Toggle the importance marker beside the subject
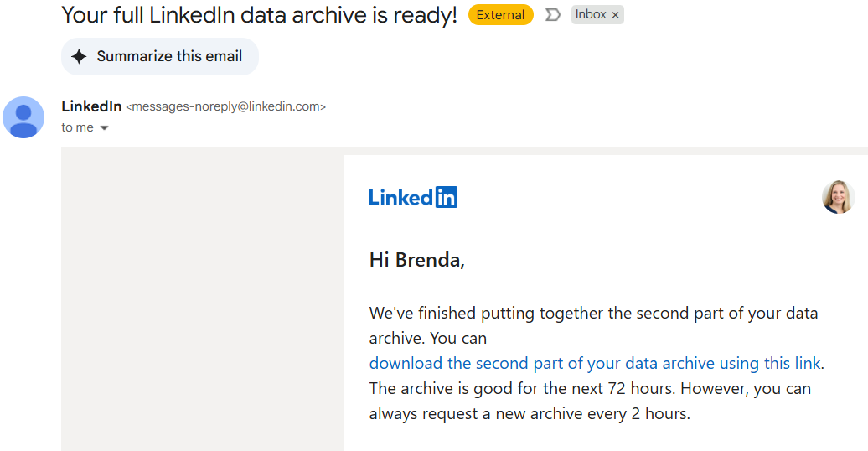Viewport: 868px width, 451px height. [552, 15]
